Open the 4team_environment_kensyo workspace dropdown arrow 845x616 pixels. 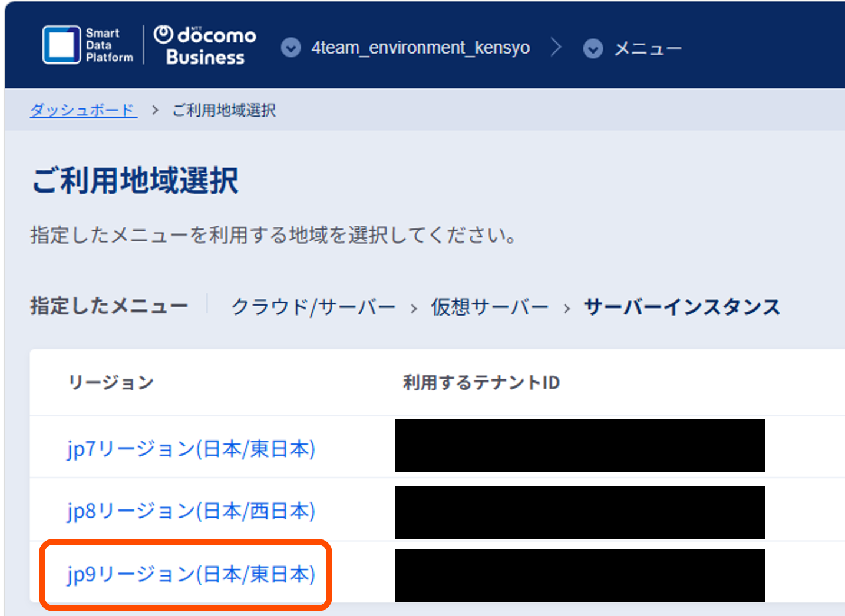tap(291, 47)
